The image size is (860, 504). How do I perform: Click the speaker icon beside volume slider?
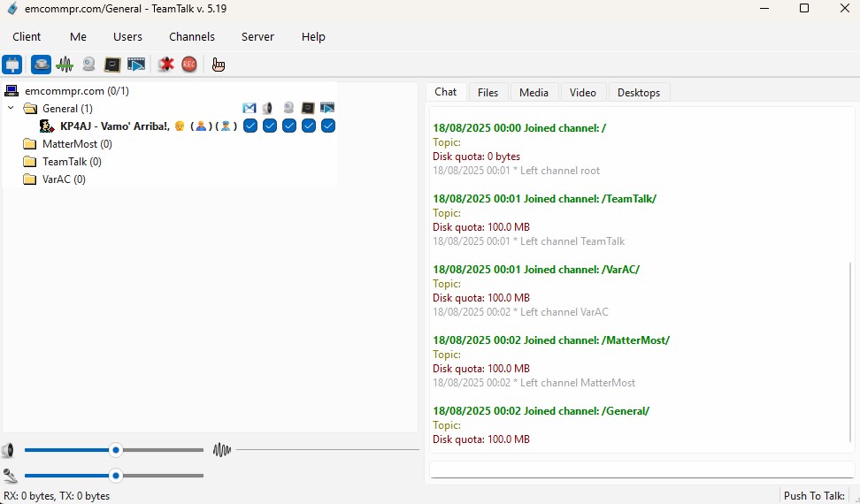coord(8,451)
